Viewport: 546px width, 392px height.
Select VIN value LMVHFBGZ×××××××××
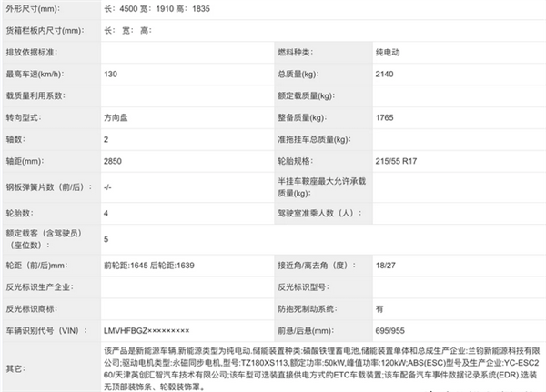tap(147, 331)
